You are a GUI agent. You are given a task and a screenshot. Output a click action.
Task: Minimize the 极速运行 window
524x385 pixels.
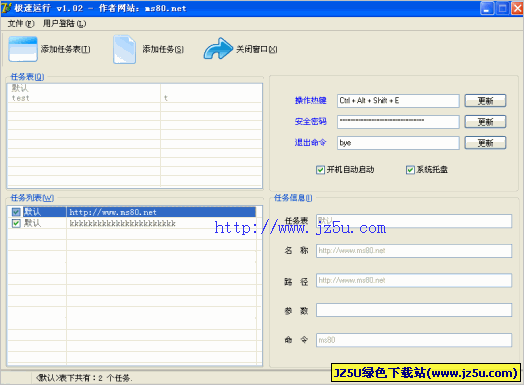click(x=487, y=8)
